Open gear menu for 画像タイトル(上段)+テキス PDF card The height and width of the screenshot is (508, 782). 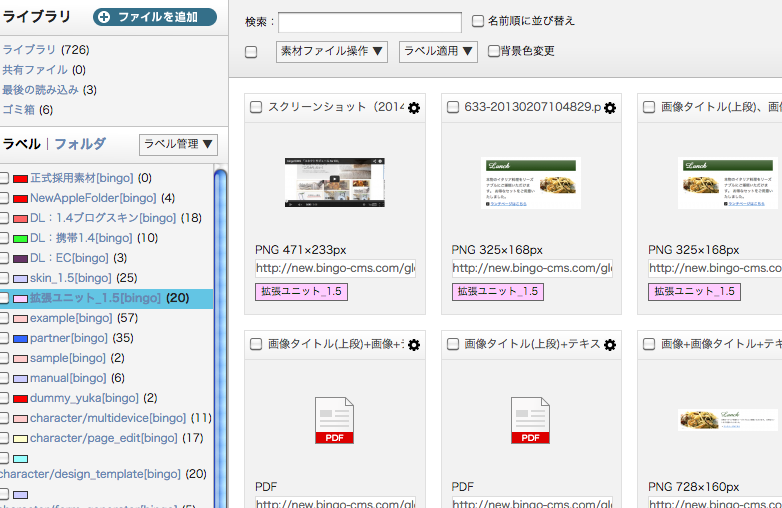tap(610, 344)
